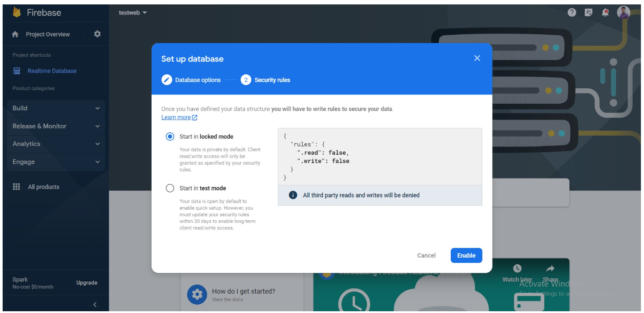
Task: Click the Enable button
Action: pos(467,255)
